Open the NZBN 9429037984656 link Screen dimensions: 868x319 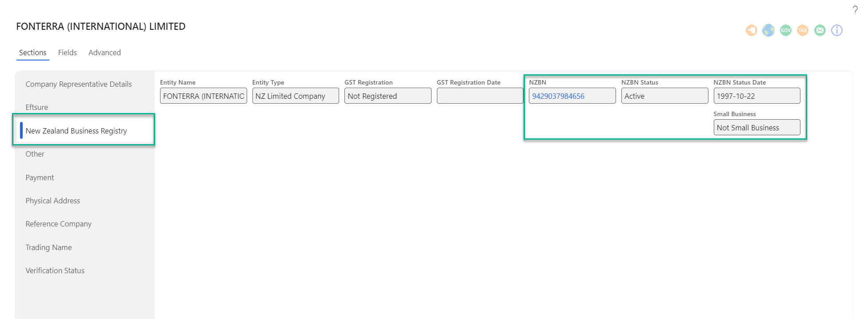coord(558,96)
